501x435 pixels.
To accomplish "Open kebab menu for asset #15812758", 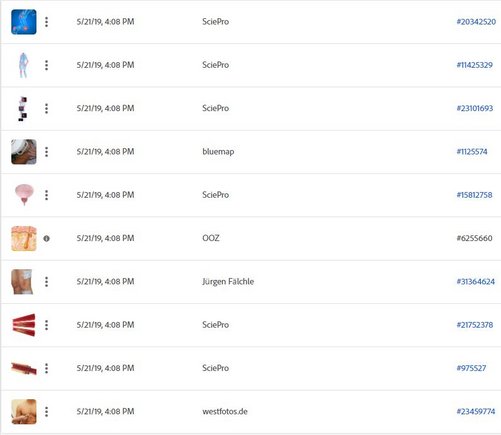I will [46, 195].
